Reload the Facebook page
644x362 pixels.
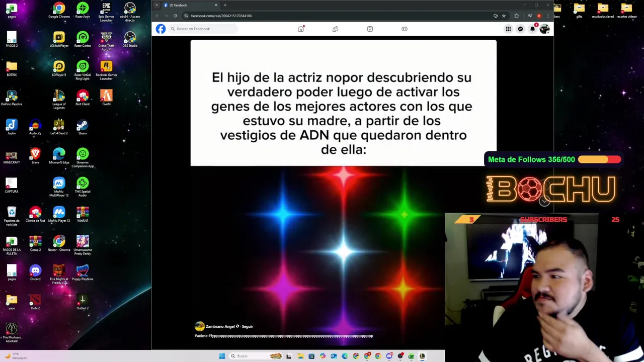click(x=175, y=16)
